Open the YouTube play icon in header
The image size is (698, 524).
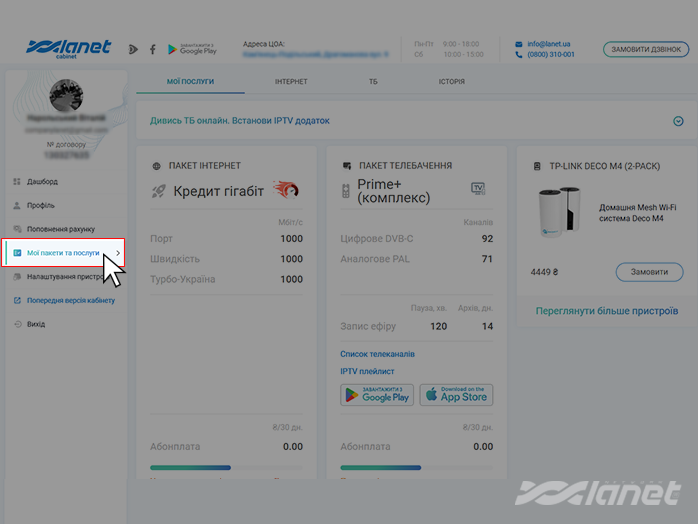[133, 49]
